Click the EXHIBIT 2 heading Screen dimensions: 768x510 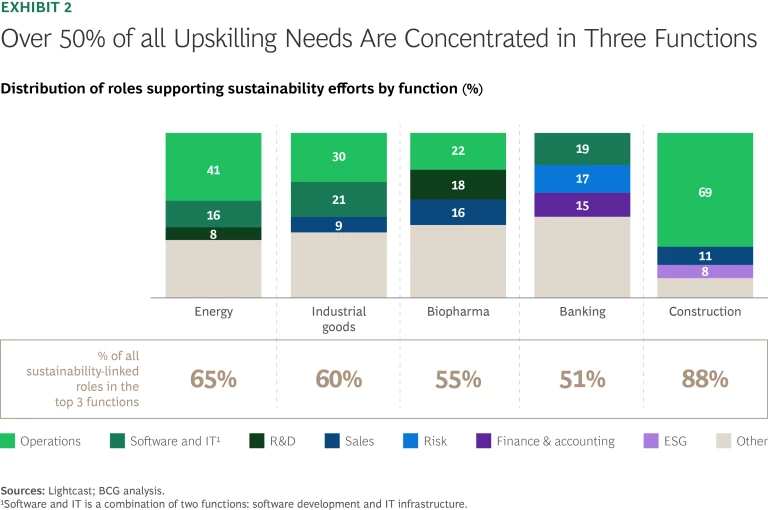tap(41, 9)
